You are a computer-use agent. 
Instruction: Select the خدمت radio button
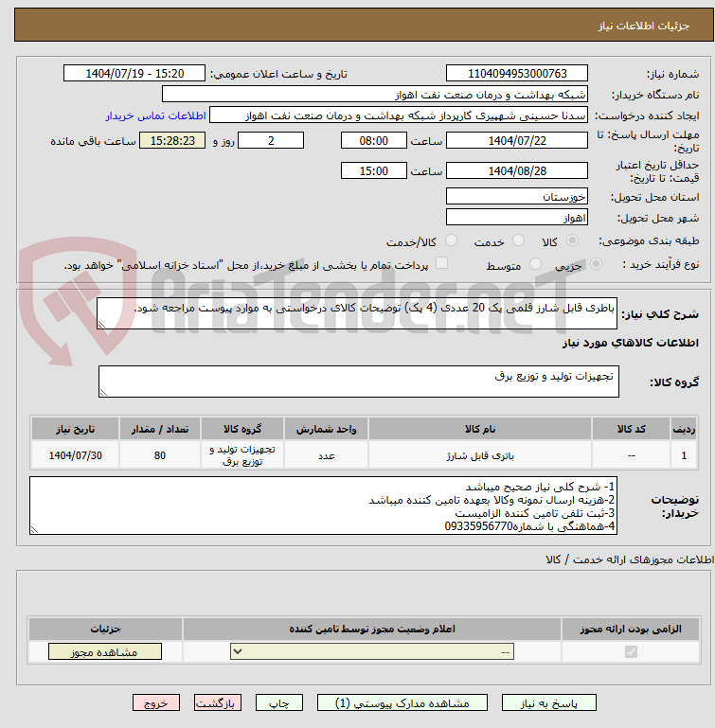pyautogui.click(x=518, y=240)
